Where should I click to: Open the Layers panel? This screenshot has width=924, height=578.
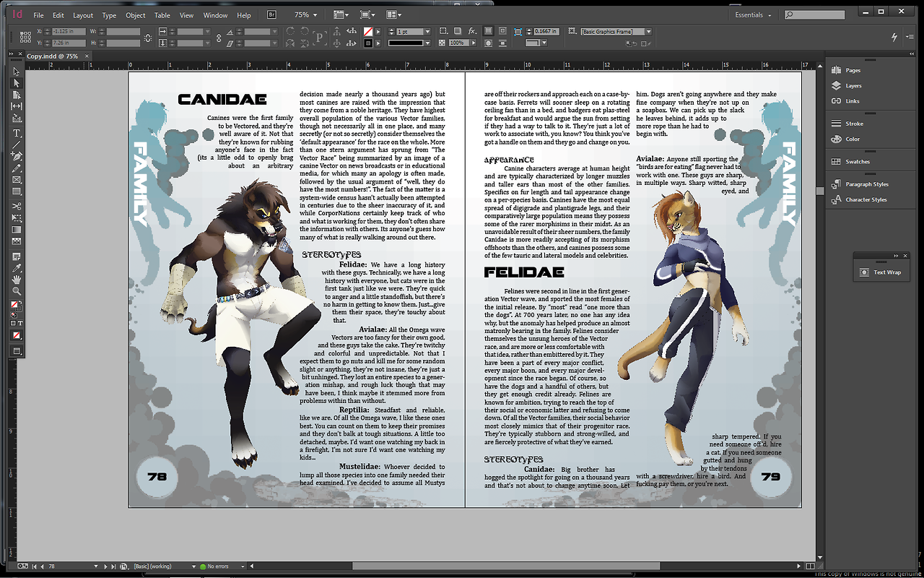[853, 85]
